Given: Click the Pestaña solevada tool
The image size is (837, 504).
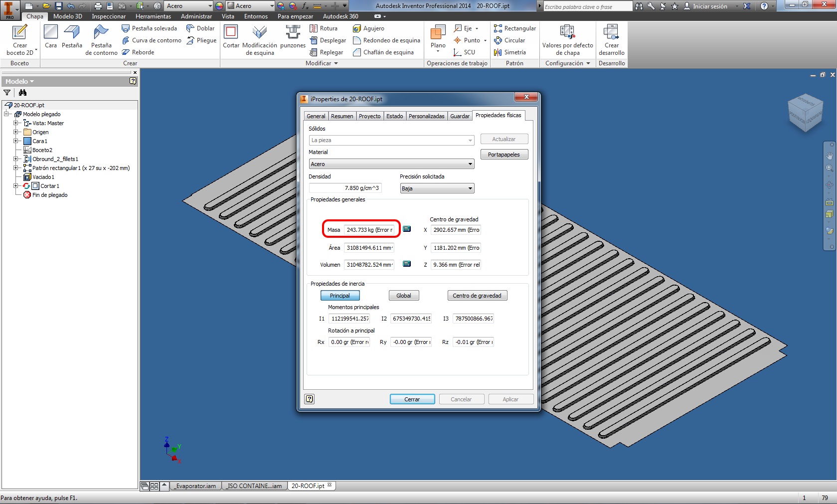Looking at the screenshot, I should click(150, 28).
